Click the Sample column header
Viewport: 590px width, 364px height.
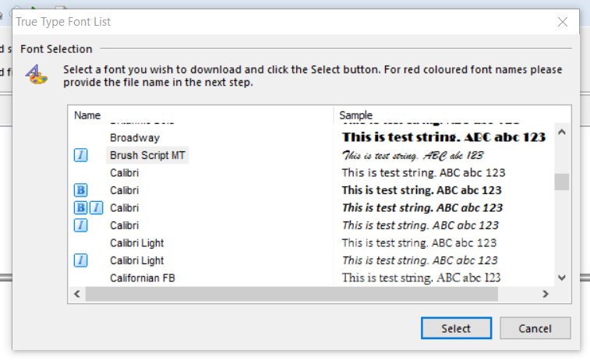356,115
